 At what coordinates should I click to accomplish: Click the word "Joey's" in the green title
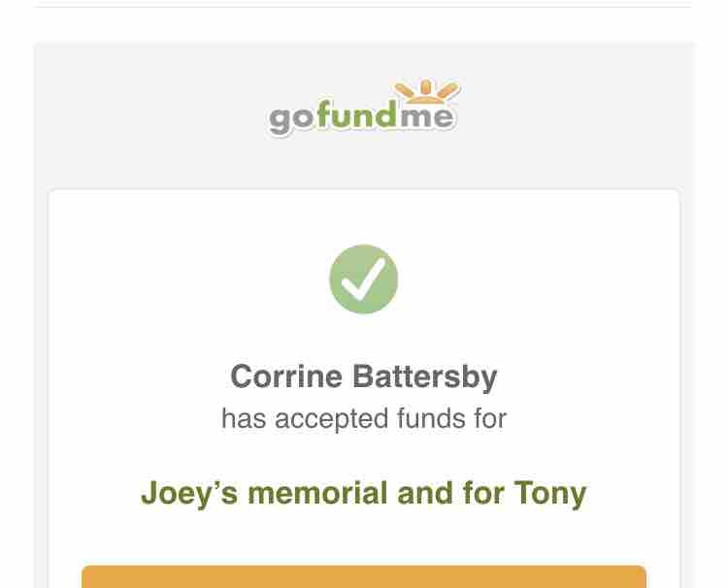pyautogui.click(x=189, y=494)
